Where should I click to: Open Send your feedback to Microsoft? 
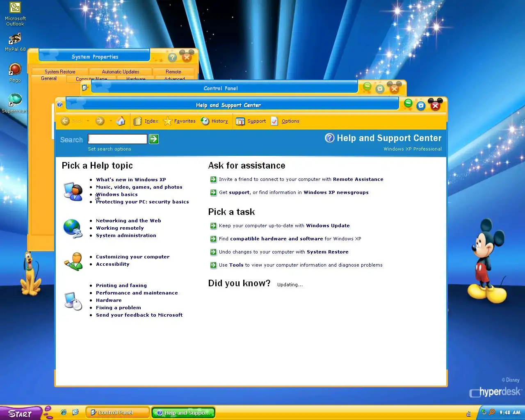pyautogui.click(x=139, y=315)
